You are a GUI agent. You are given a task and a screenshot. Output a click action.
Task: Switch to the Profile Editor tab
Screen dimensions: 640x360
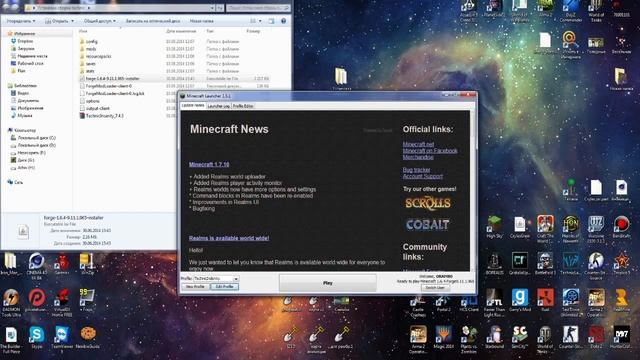(243, 106)
